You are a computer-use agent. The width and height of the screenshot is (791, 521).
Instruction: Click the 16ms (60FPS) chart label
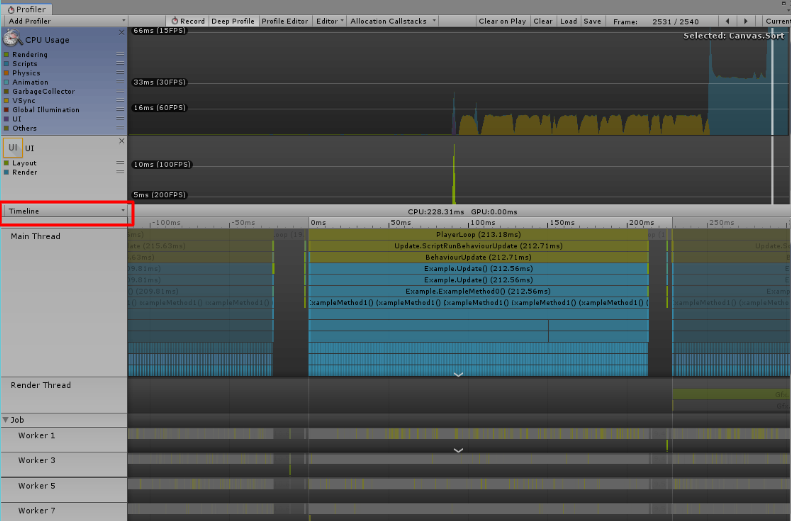point(159,107)
